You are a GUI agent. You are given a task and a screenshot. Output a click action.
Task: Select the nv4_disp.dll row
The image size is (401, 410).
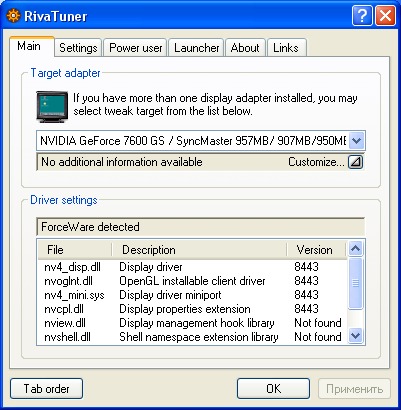click(x=192, y=267)
